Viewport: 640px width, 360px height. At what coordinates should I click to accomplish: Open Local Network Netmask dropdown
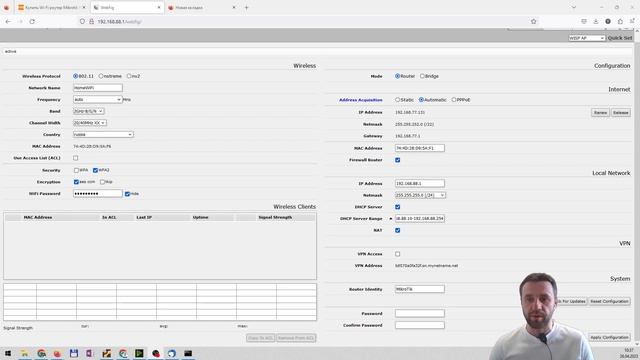(420, 195)
